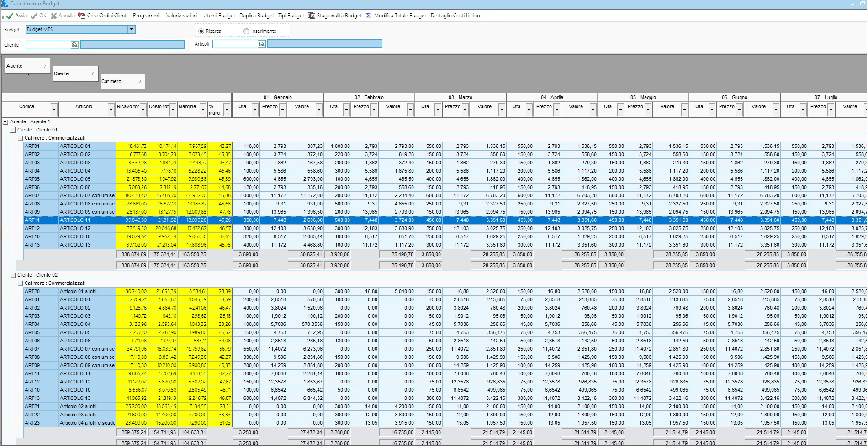Open Dettaglio Costi Listino
Viewport: 868px width, 446px height.
coord(455,16)
